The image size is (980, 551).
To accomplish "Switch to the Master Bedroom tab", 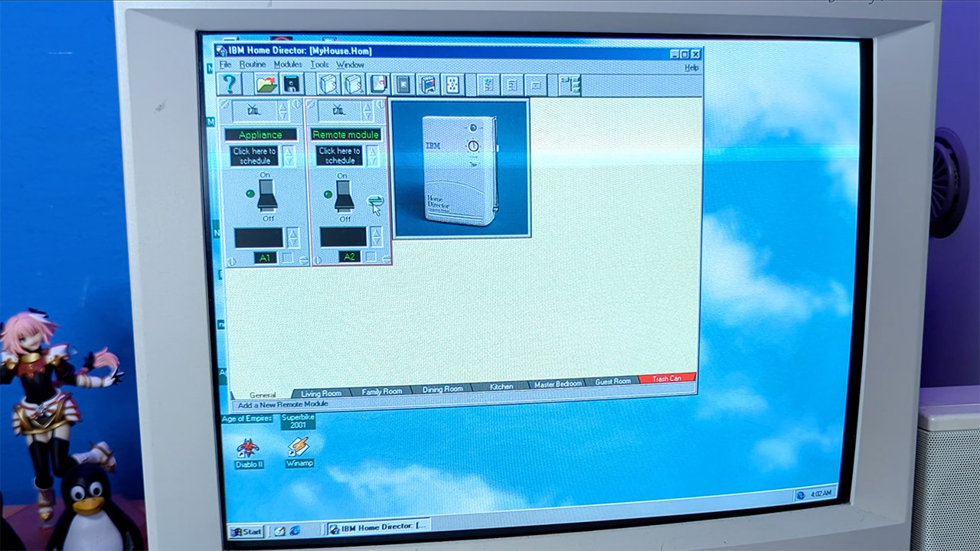I will point(558,384).
